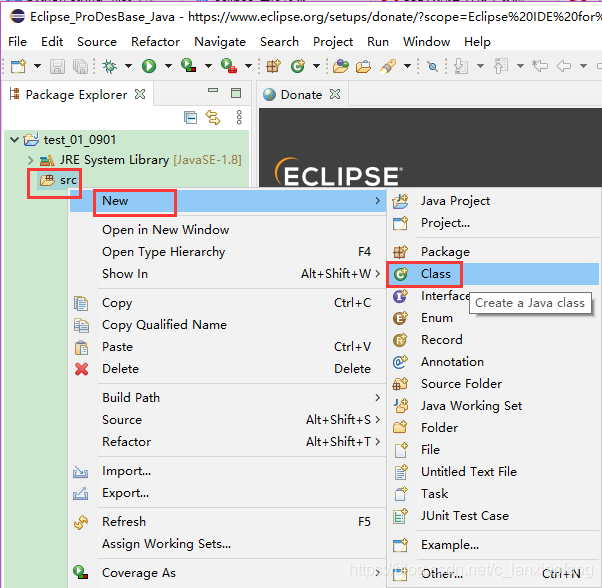The height and width of the screenshot is (588, 602).
Task: Choose Enum in New submenu
Action: (x=494, y=318)
